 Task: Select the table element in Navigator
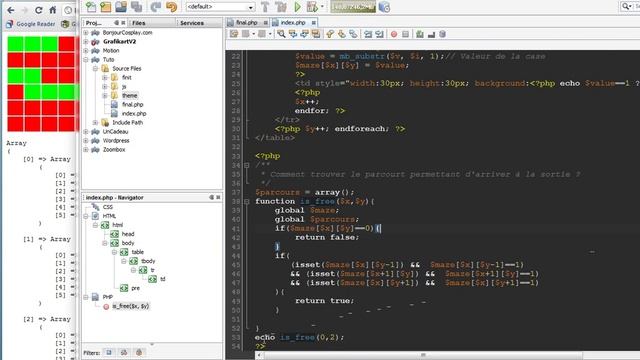pyautogui.click(x=138, y=252)
